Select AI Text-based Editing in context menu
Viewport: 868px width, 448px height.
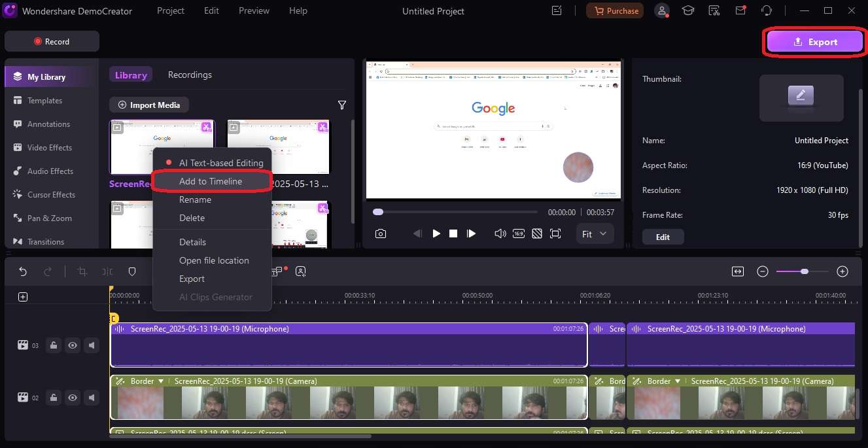pyautogui.click(x=211, y=163)
